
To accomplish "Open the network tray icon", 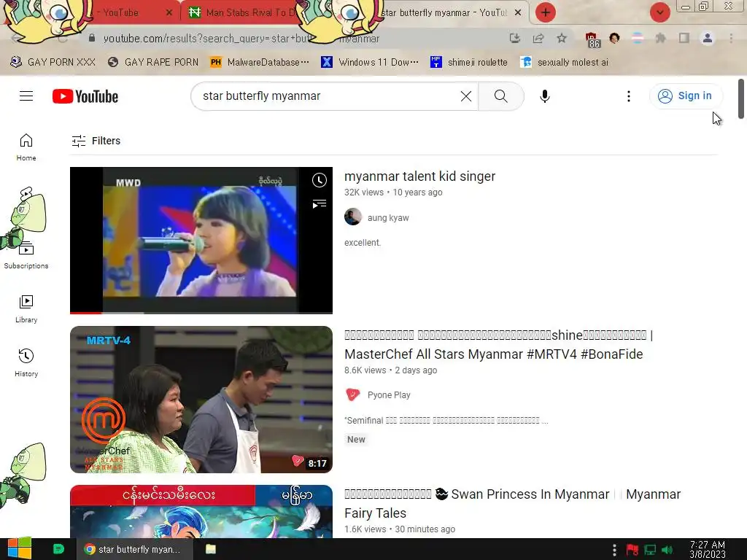I will tap(650, 550).
